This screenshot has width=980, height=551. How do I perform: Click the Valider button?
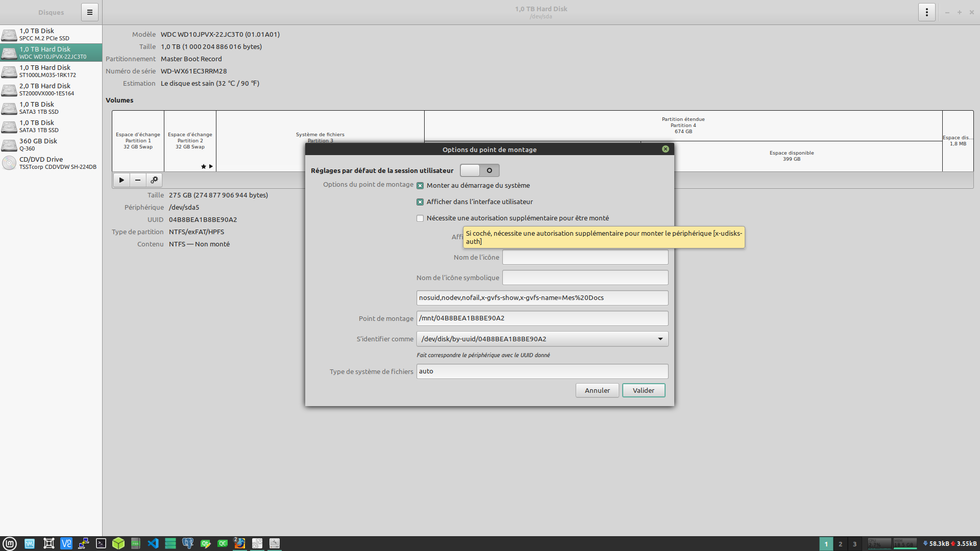pyautogui.click(x=643, y=390)
